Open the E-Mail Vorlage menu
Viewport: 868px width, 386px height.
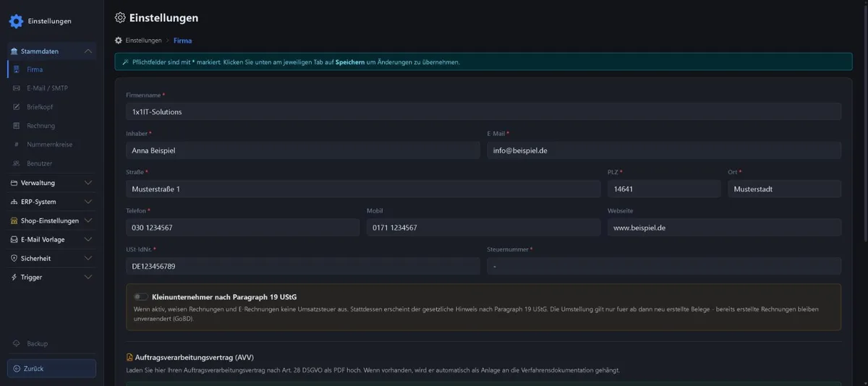pyautogui.click(x=51, y=239)
